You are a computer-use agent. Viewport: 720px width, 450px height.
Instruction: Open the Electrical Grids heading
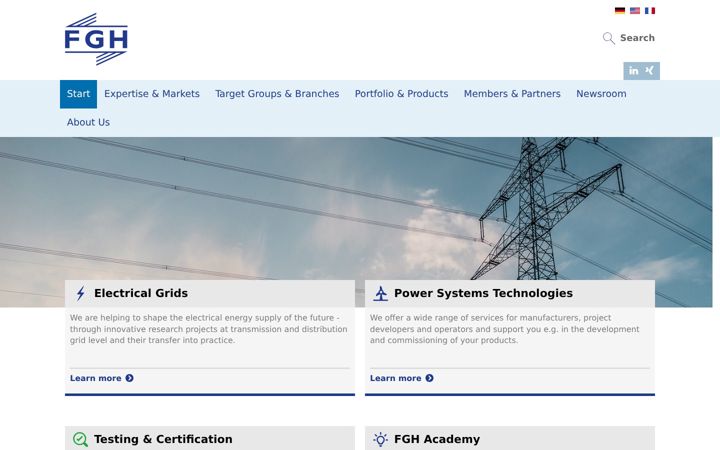[x=141, y=293]
